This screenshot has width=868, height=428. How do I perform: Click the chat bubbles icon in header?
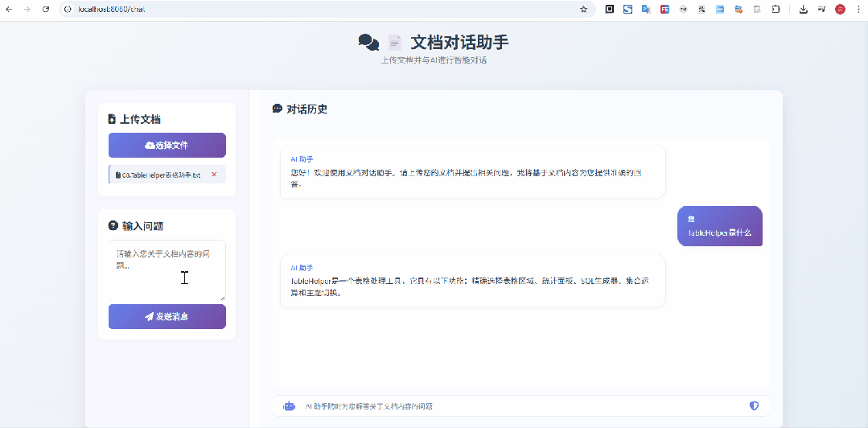pos(368,42)
